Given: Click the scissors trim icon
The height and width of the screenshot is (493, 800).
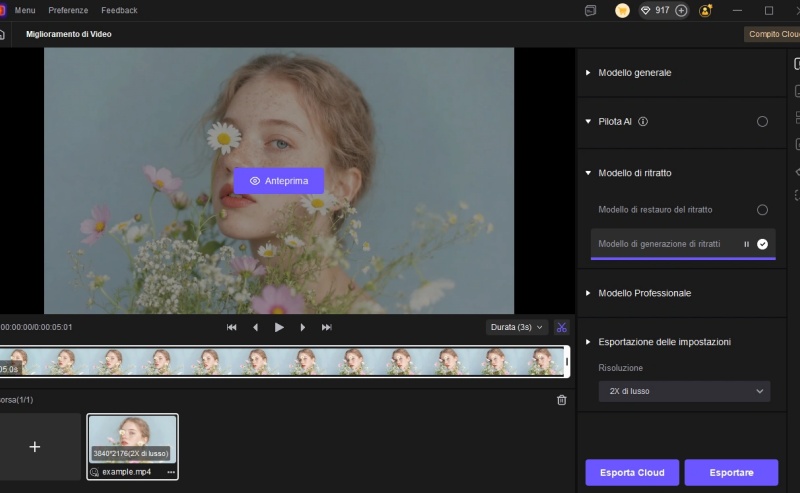Looking at the screenshot, I should tap(562, 327).
